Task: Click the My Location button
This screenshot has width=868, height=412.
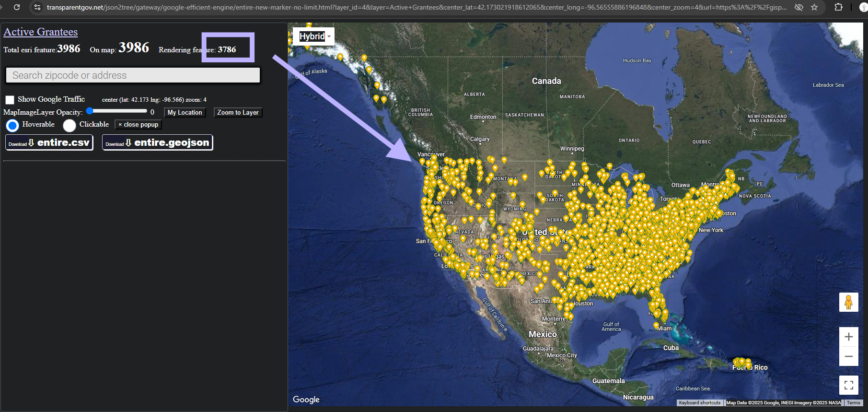Action: [x=185, y=112]
